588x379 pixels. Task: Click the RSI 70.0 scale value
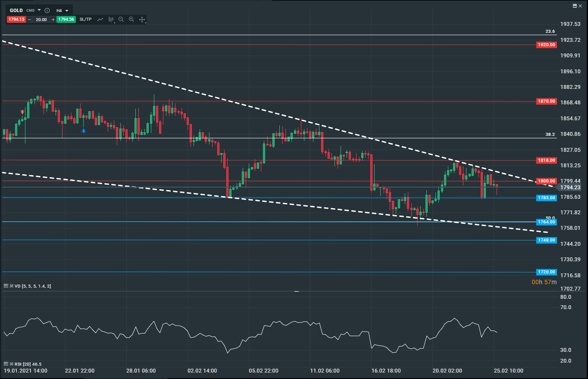[x=566, y=307]
